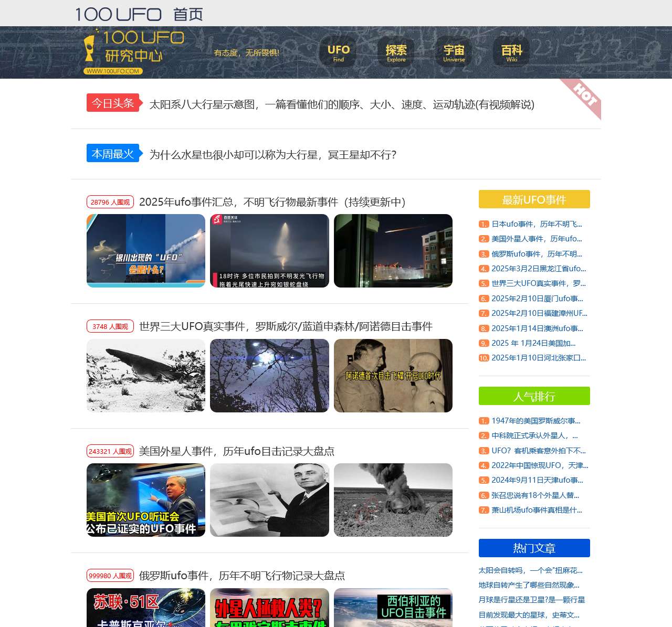Click the 百科 Wiki navigation icon
Viewport: 672px width, 627px height.
pyautogui.click(x=511, y=52)
